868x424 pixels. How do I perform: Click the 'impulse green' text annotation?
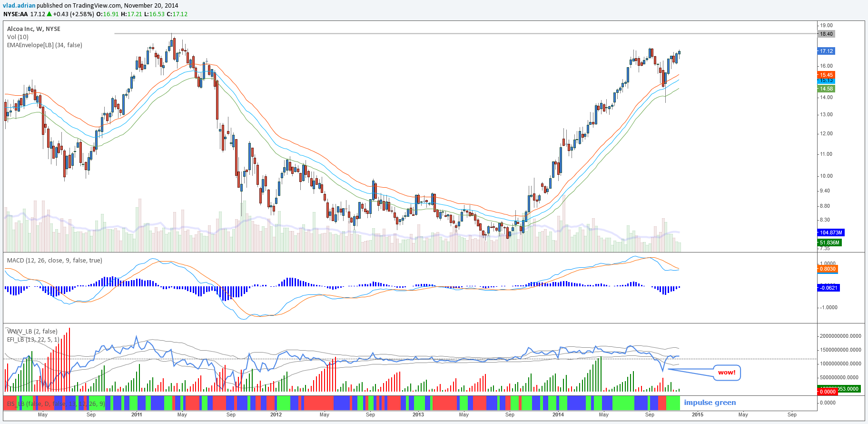[x=710, y=403]
